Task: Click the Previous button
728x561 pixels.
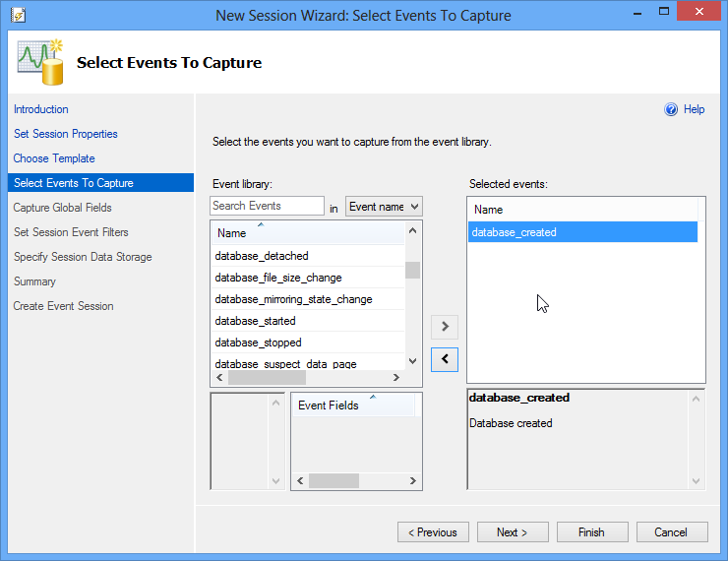Action: (433, 532)
